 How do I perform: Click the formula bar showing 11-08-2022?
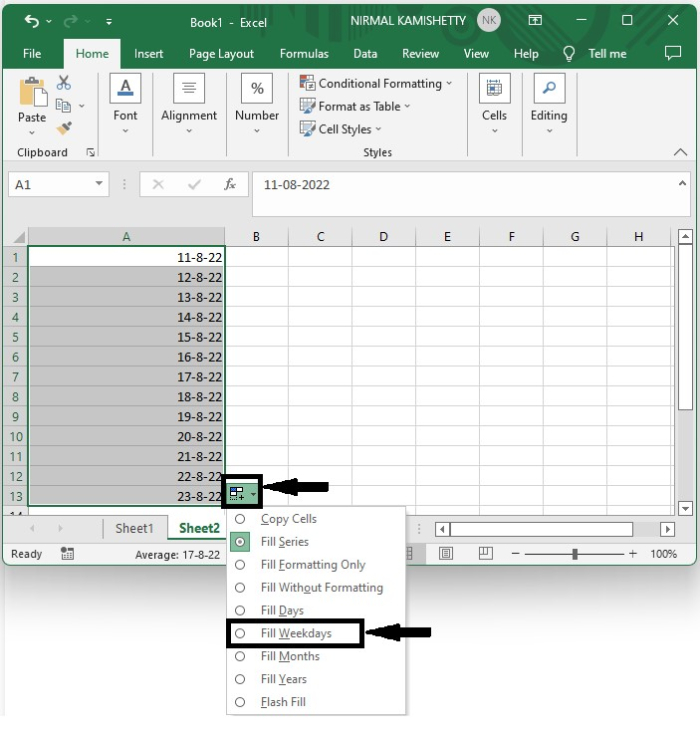(471, 194)
